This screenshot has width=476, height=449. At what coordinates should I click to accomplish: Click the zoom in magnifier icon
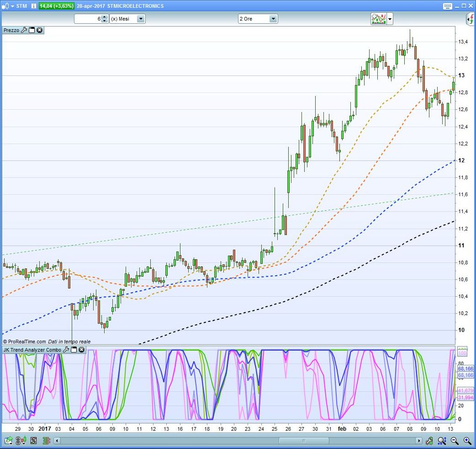pos(467,440)
